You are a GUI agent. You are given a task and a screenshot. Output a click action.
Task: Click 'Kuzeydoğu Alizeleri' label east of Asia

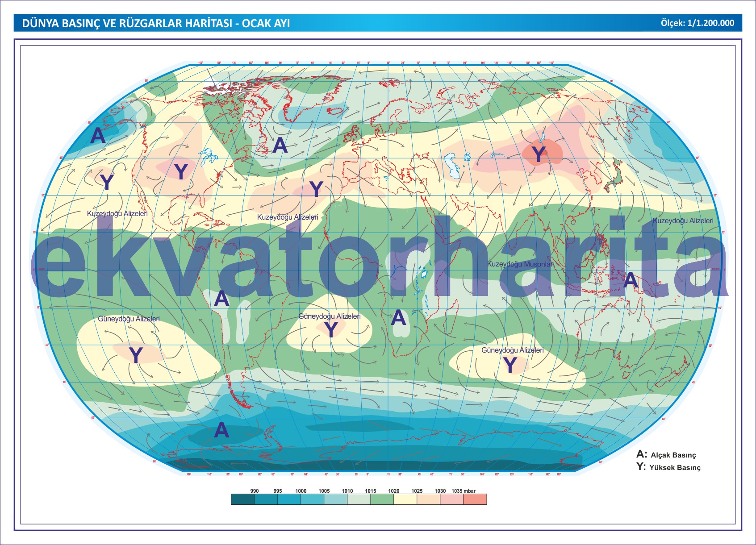[683, 221]
